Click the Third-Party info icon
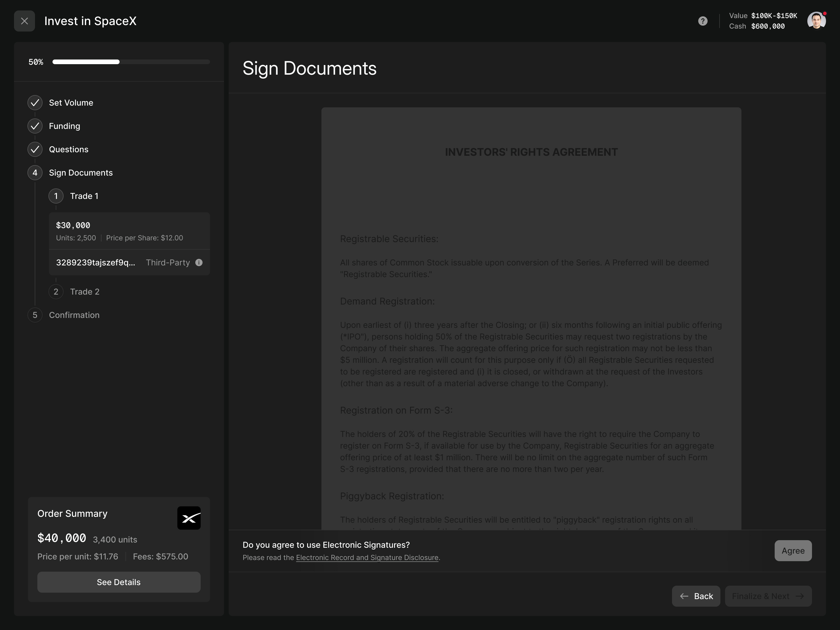 coord(199,262)
